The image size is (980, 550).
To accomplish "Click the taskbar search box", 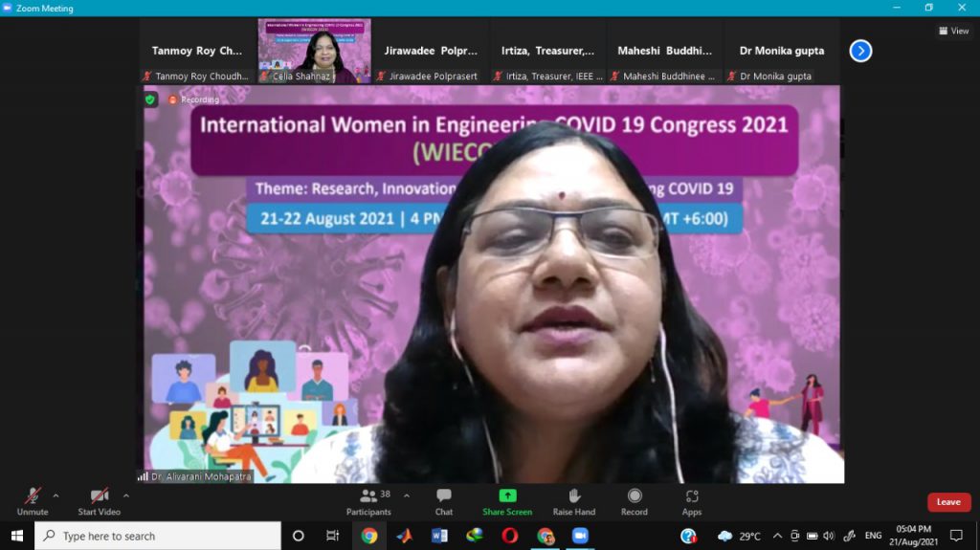I will (x=158, y=536).
